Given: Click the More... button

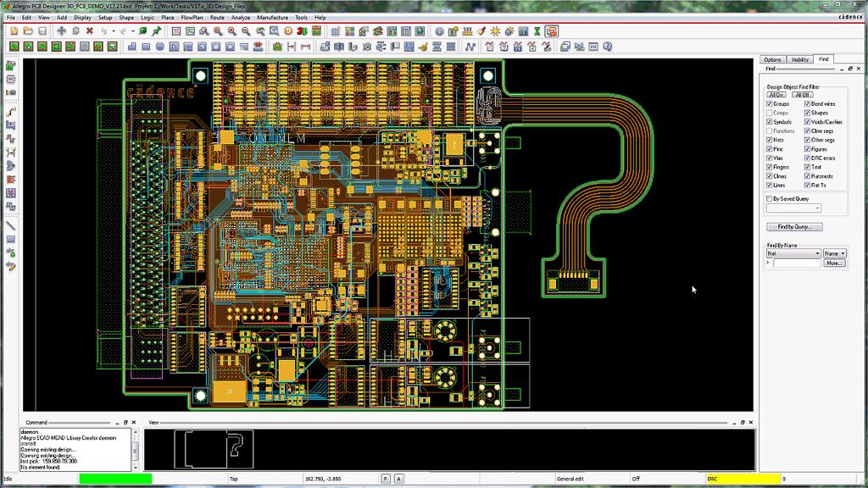Looking at the screenshot, I should click(834, 263).
